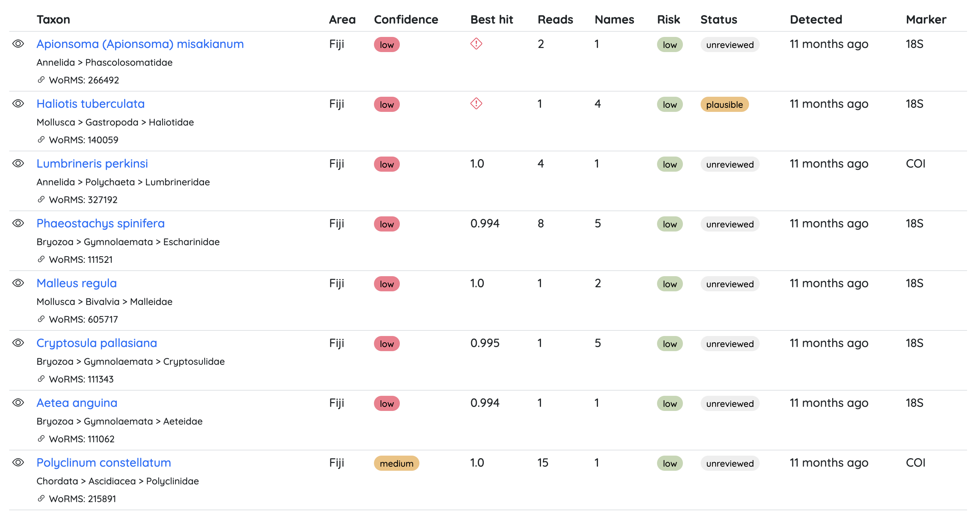The width and height of the screenshot is (980, 511).
Task: Open the plausible status selector for Haliotis tuberculata
Action: [724, 104]
